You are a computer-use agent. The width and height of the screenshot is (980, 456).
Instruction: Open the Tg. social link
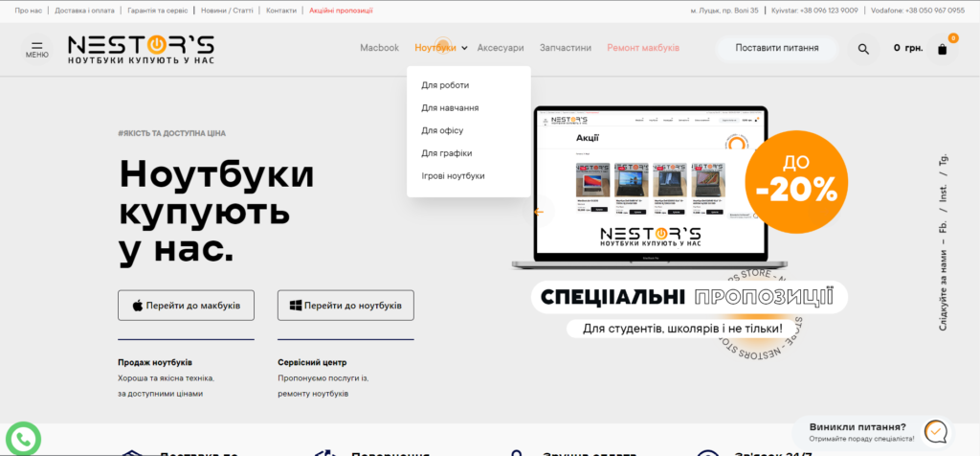click(x=943, y=160)
